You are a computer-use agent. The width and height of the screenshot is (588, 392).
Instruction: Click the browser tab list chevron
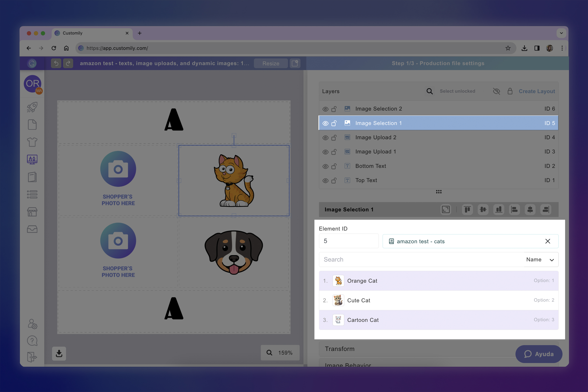coord(561,33)
